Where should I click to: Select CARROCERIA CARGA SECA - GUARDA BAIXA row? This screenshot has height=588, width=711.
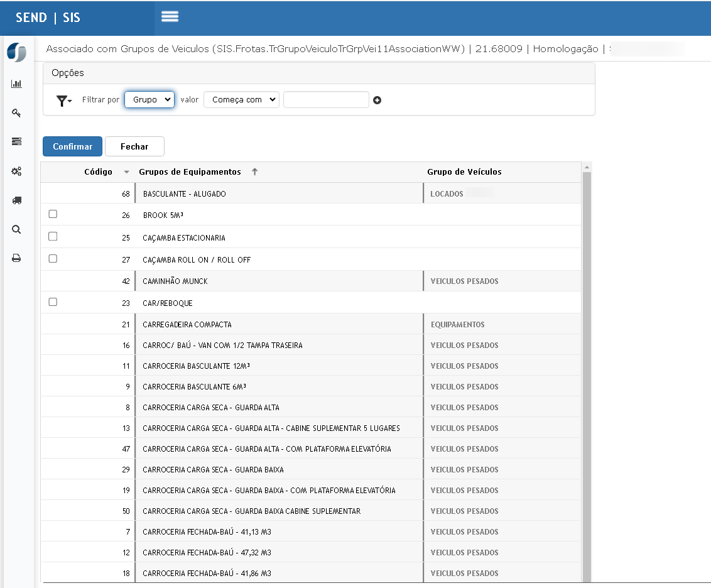click(311, 470)
